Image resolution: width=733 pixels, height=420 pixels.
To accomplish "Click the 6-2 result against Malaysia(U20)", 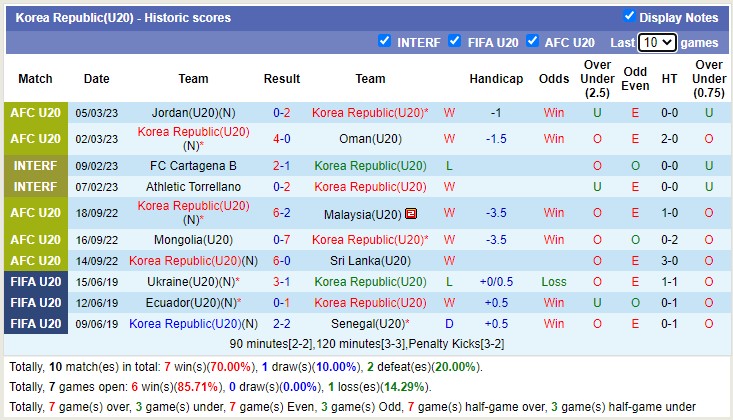I will pyautogui.click(x=282, y=213).
